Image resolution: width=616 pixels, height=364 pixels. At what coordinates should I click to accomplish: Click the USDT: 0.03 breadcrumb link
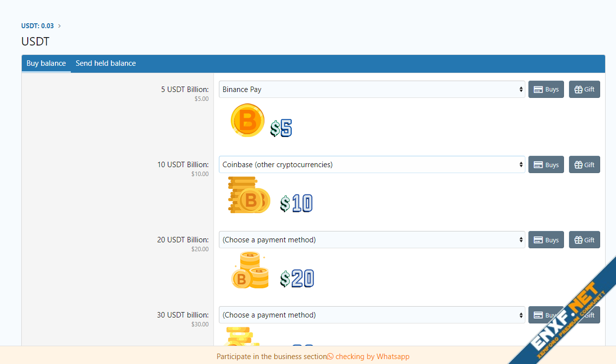38,26
